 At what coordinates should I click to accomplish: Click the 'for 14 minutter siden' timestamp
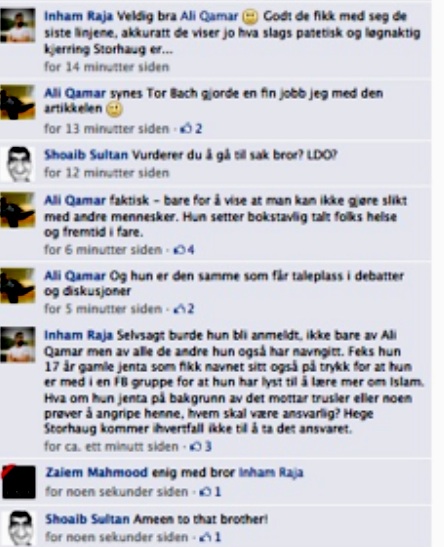click(106, 67)
